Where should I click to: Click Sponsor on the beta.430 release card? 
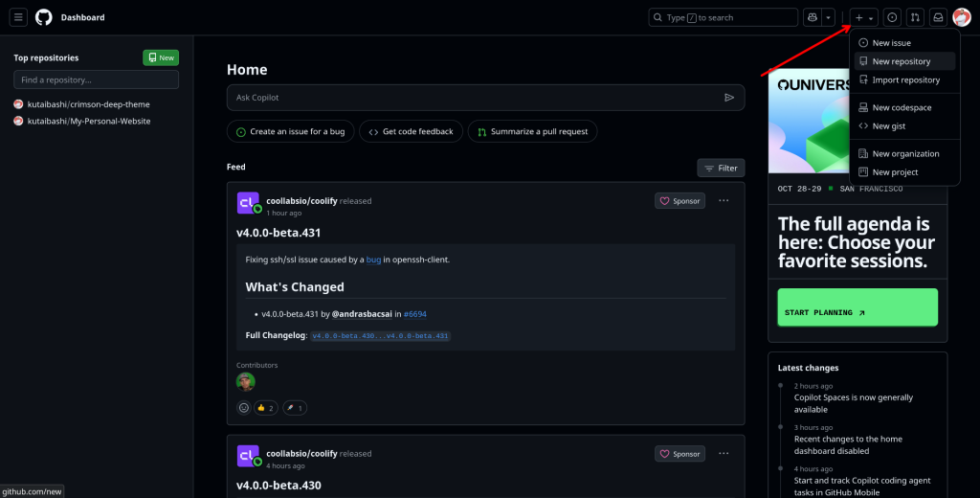click(x=680, y=454)
